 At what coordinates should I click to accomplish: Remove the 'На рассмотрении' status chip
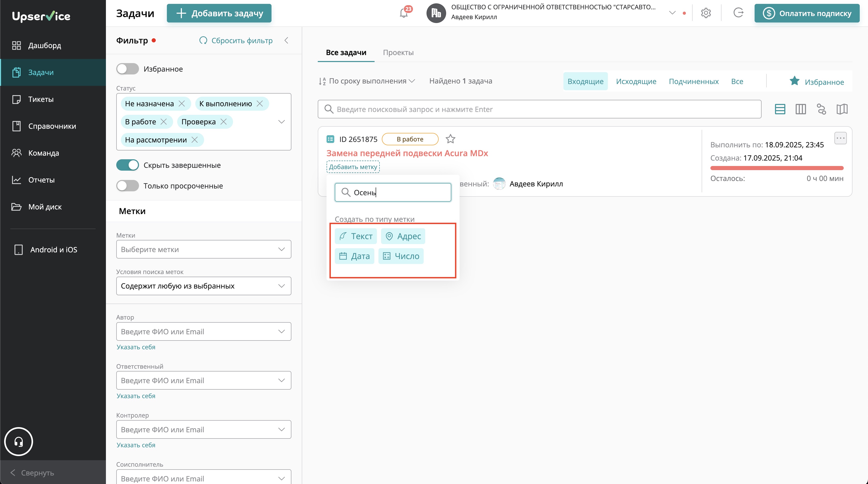[195, 140]
